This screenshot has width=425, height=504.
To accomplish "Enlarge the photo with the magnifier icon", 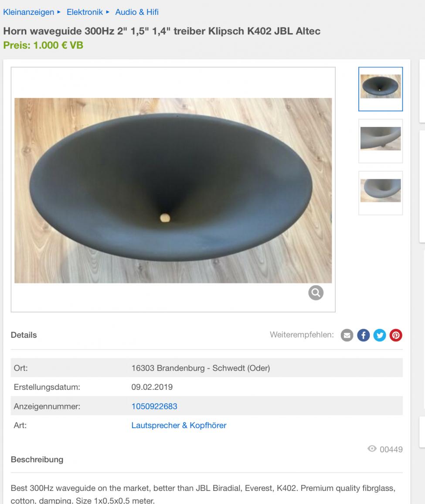I will pyautogui.click(x=316, y=293).
